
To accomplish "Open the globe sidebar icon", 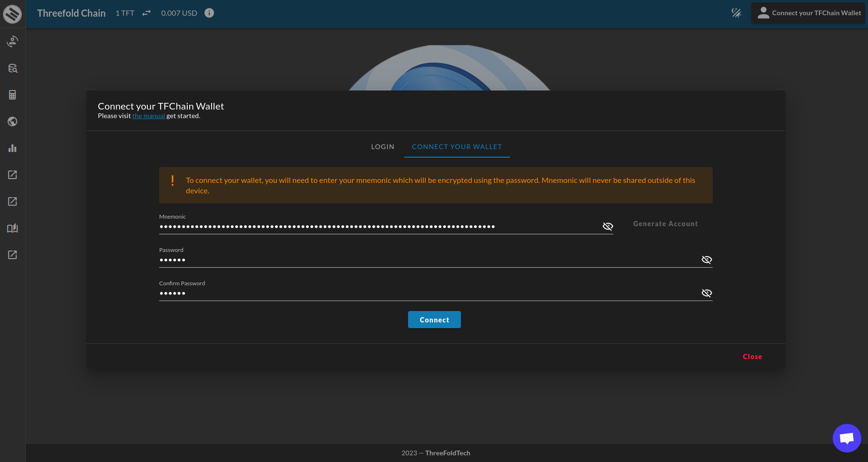I will tap(12, 121).
